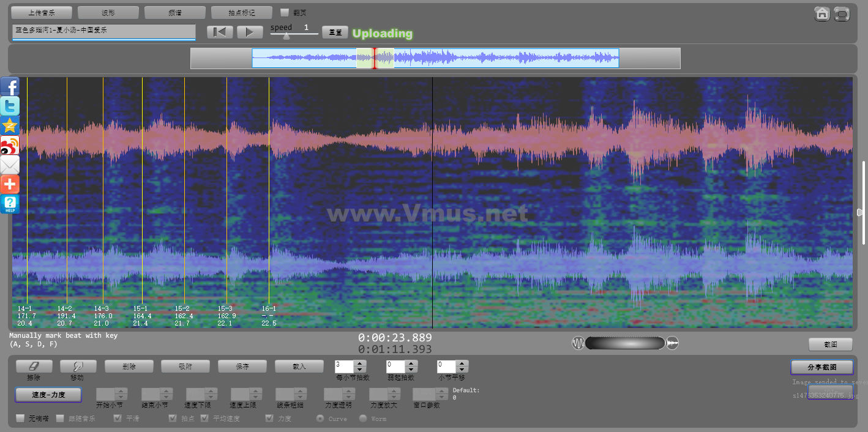This screenshot has width=868, height=432.
Task: Click the 线条粗细 spinner
Action: (x=291, y=394)
